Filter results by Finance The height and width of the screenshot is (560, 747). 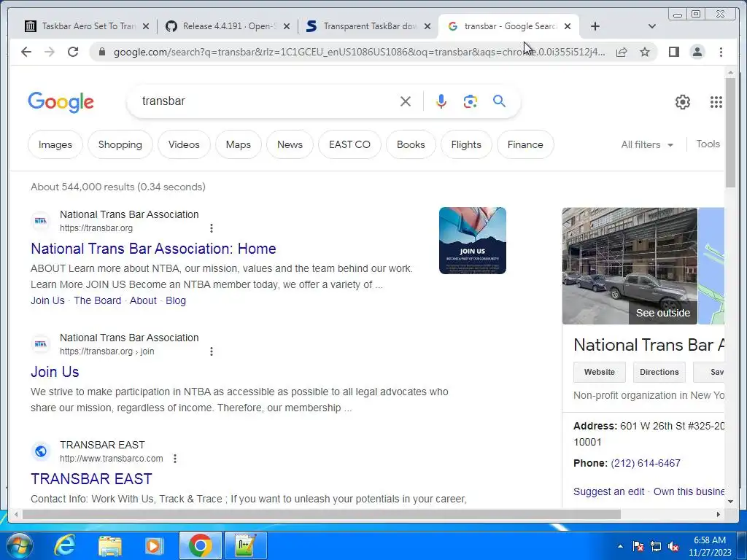525,145
